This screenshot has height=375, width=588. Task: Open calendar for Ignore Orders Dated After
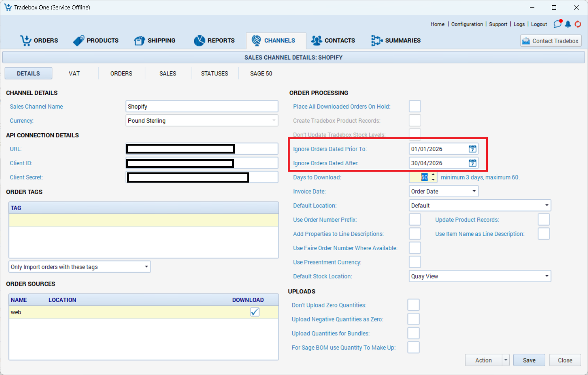472,163
